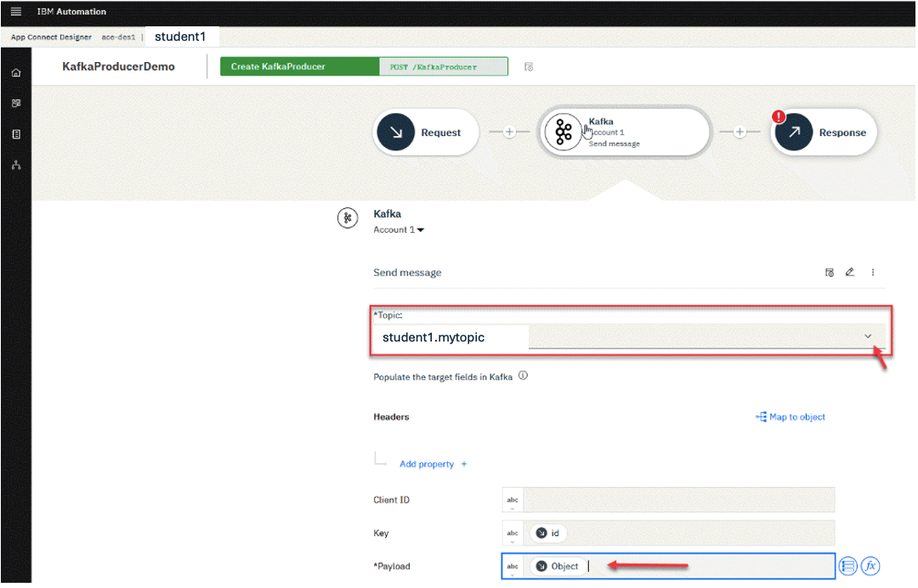This screenshot has height=588, width=918.
Task: Change the Key field abc type selector
Action: coord(513,534)
